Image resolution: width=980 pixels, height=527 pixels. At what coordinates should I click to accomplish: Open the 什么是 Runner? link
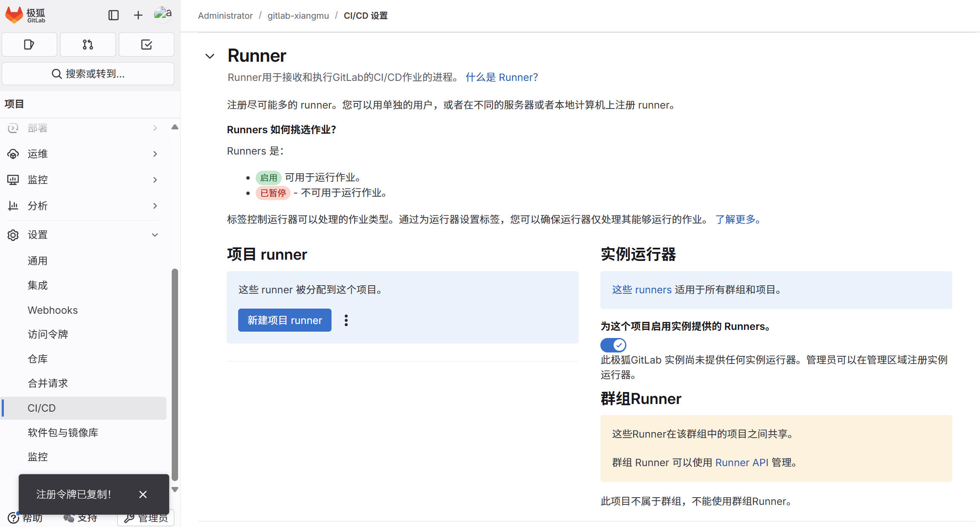[x=502, y=77]
